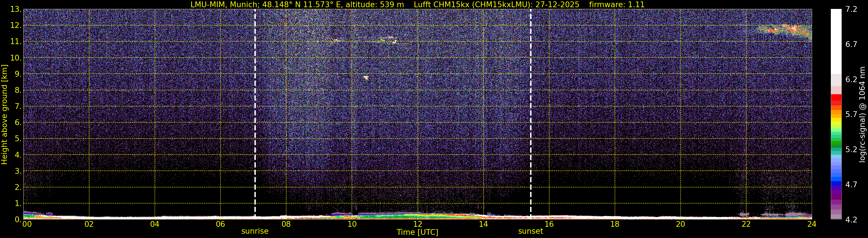Click the time axis tick label '08'
This screenshot has width=868, height=238.
286,224
